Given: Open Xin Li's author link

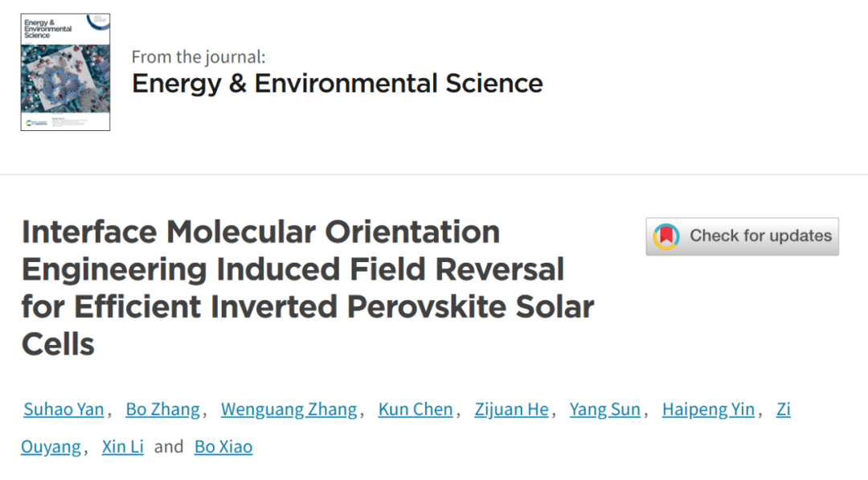Looking at the screenshot, I should 123,446.
